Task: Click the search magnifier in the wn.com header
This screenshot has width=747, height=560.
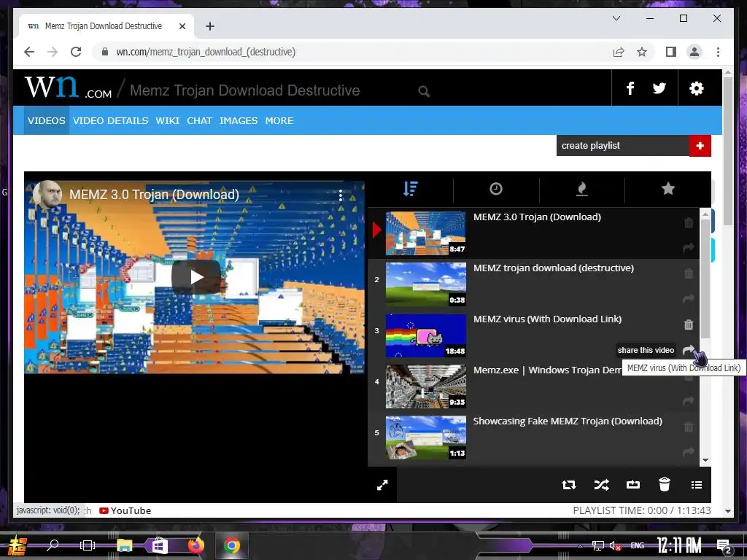Action: pos(424,91)
